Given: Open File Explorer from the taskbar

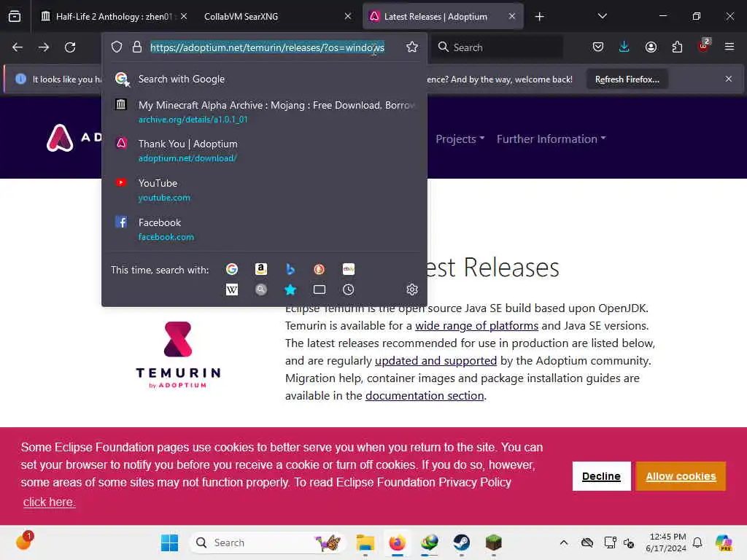Looking at the screenshot, I should 365,542.
